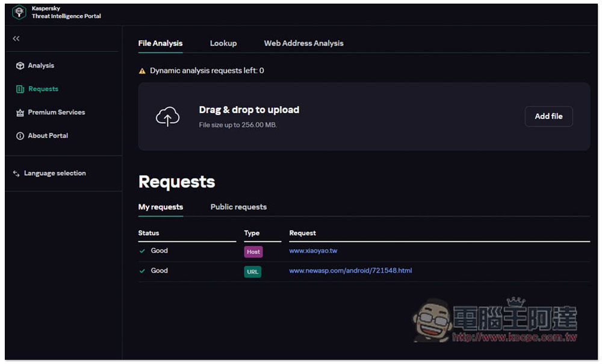The width and height of the screenshot is (602, 364).
Task: Open the www.newasp.com/android/721548.html link
Action: 350,271
